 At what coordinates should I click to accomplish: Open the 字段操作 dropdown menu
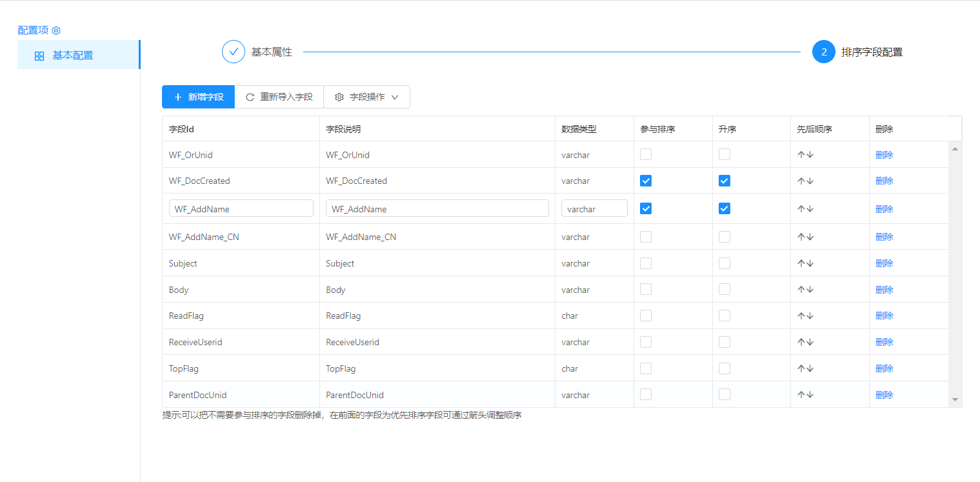coord(366,97)
